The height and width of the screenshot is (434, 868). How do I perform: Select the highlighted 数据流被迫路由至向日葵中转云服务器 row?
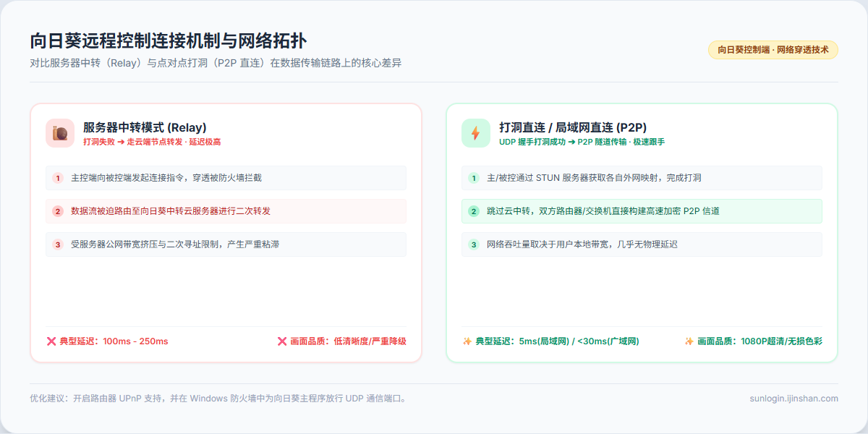226,211
